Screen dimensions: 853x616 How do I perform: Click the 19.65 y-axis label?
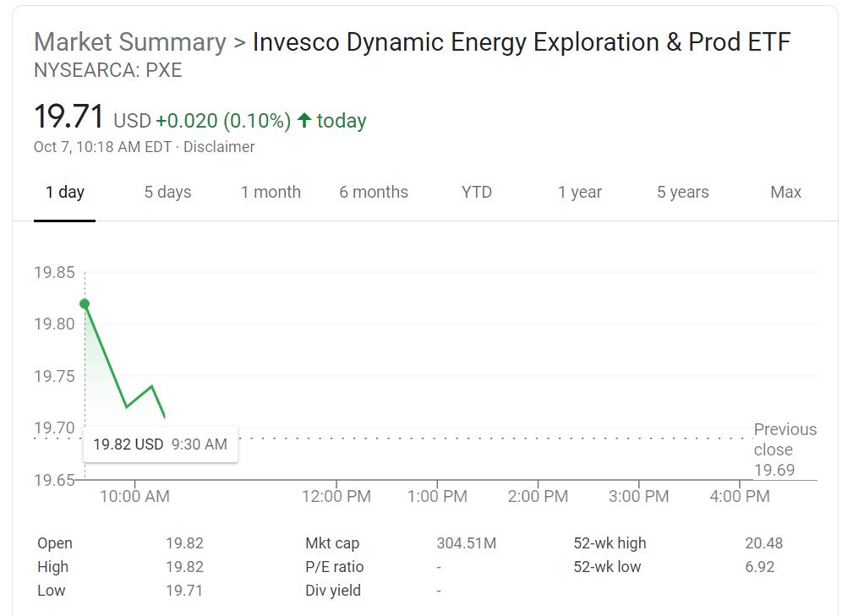(x=54, y=481)
